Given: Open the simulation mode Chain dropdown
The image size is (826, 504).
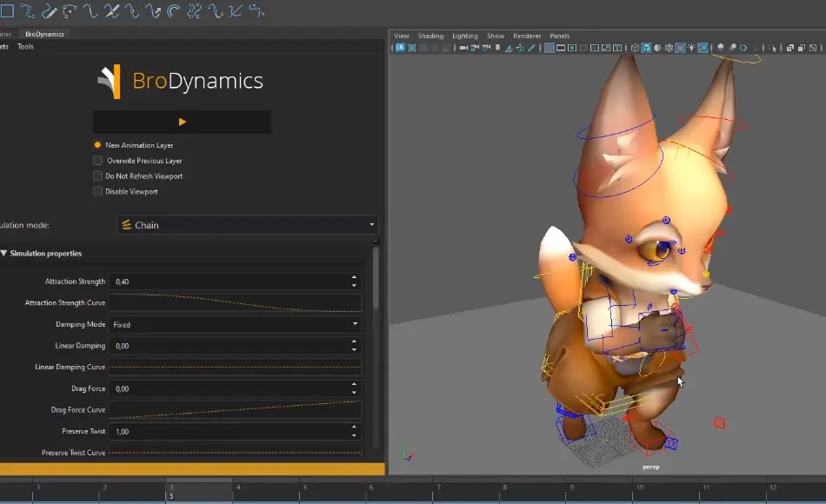Looking at the screenshot, I should point(247,225).
